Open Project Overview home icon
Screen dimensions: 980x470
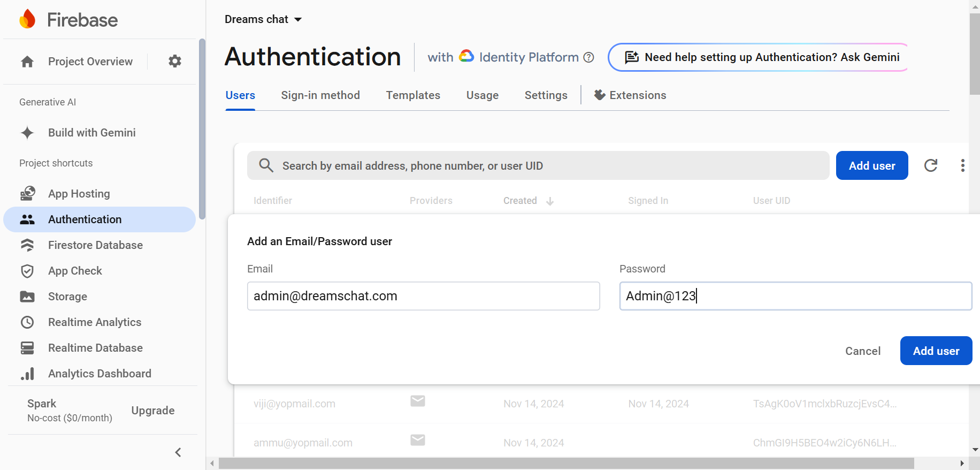tap(27, 62)
